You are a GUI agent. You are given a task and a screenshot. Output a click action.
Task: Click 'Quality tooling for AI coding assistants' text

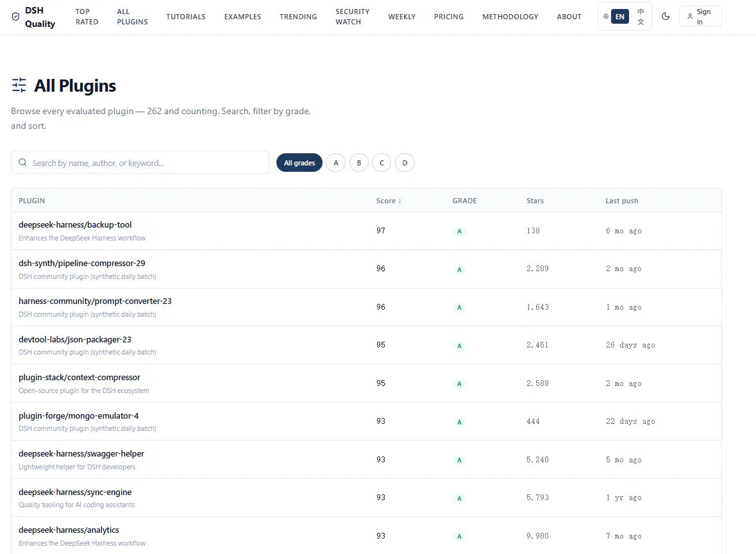click(x=77, y=505)
